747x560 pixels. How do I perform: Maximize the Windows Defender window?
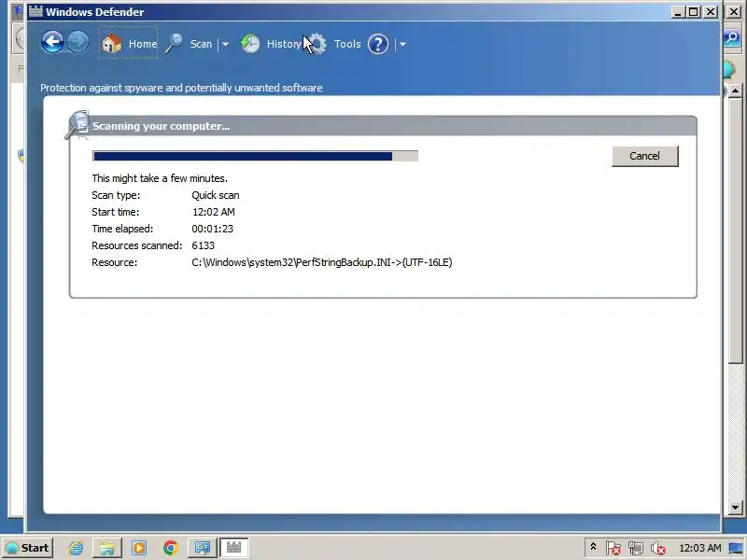(694, 12)
